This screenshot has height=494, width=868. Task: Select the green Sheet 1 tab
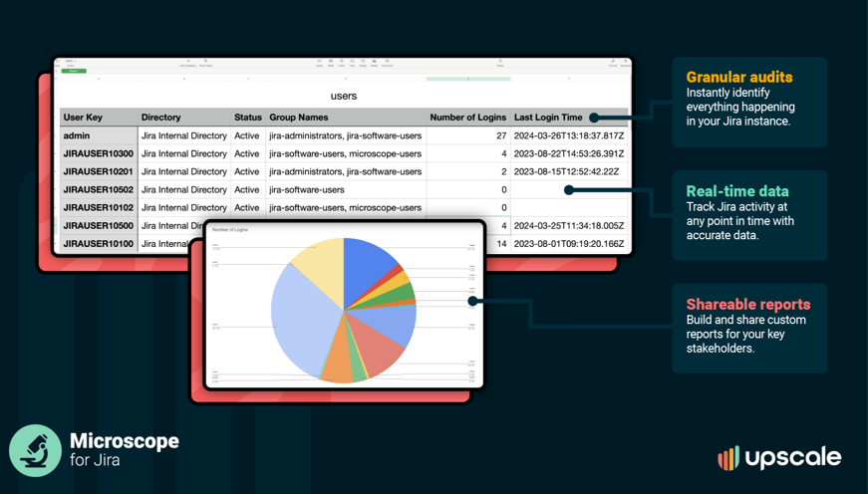[x=74, y=71]
